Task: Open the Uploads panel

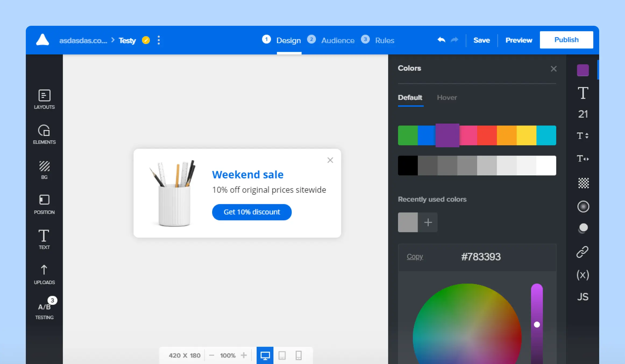Action: coord(44,275)
